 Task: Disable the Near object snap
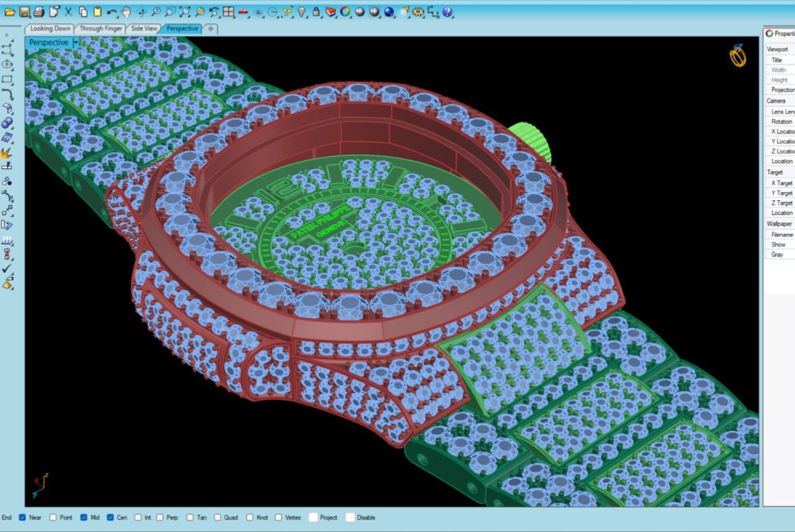pyautogui.click(x=23, y=517)
